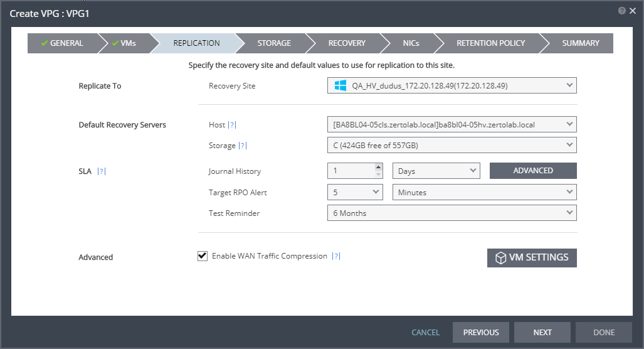Decrease Journal History value with down arrow

click(378, 174)
